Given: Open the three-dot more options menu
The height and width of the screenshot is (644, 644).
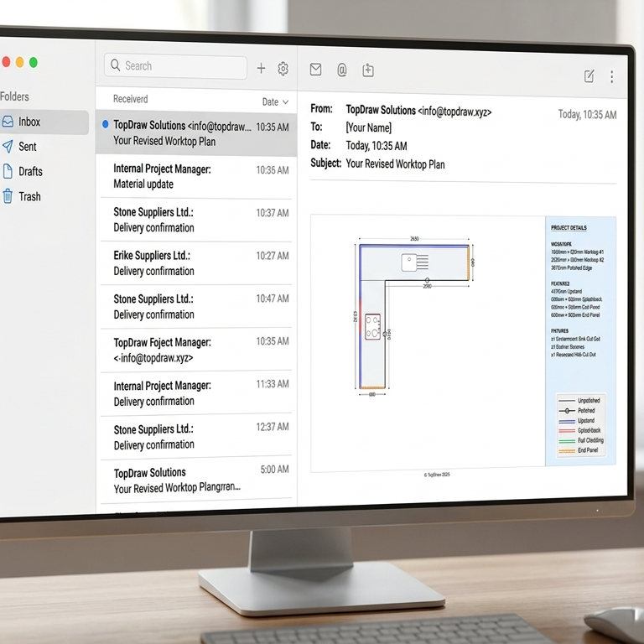Looking at the screenshot, I should 612,77.
